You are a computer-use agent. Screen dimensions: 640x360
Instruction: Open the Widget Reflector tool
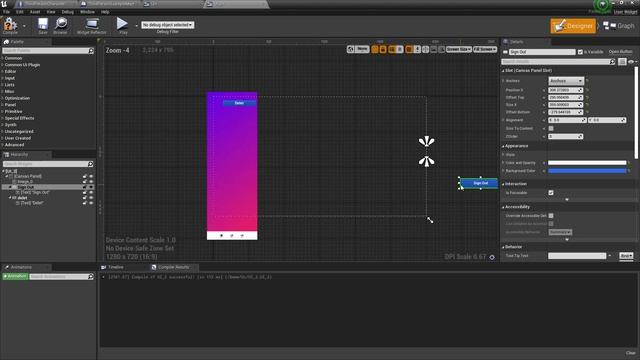(x=91, y=26)
